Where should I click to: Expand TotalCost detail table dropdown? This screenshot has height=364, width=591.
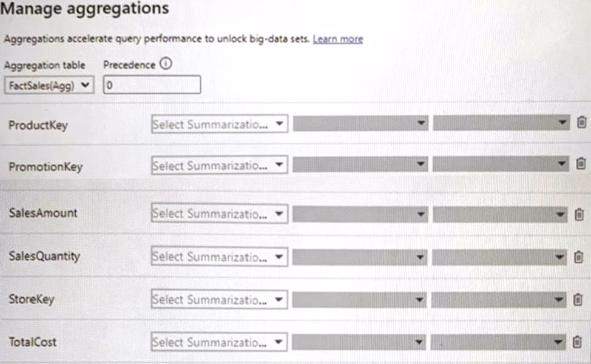coord(359,343)
